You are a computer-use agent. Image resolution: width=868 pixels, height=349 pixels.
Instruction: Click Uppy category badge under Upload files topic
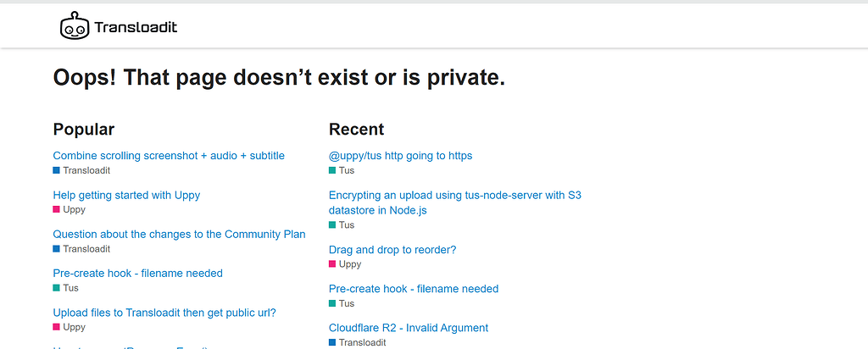[70, 327]
